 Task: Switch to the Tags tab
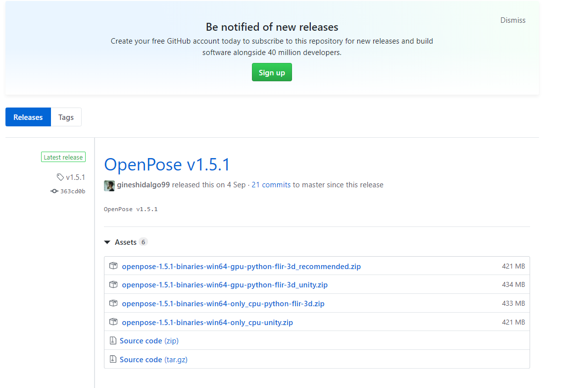pyautogui.click(x=66, y=117)
